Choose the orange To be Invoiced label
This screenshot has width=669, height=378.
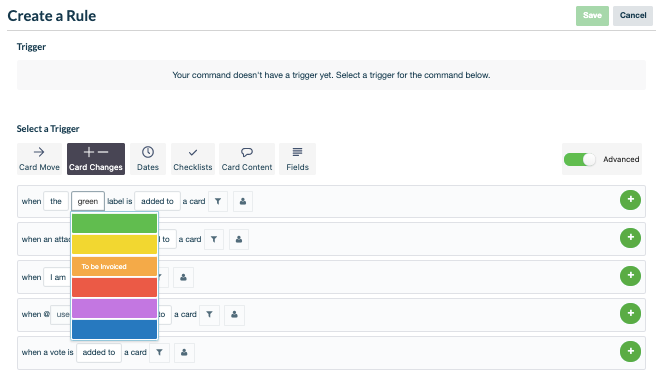(x=114, y=266)
